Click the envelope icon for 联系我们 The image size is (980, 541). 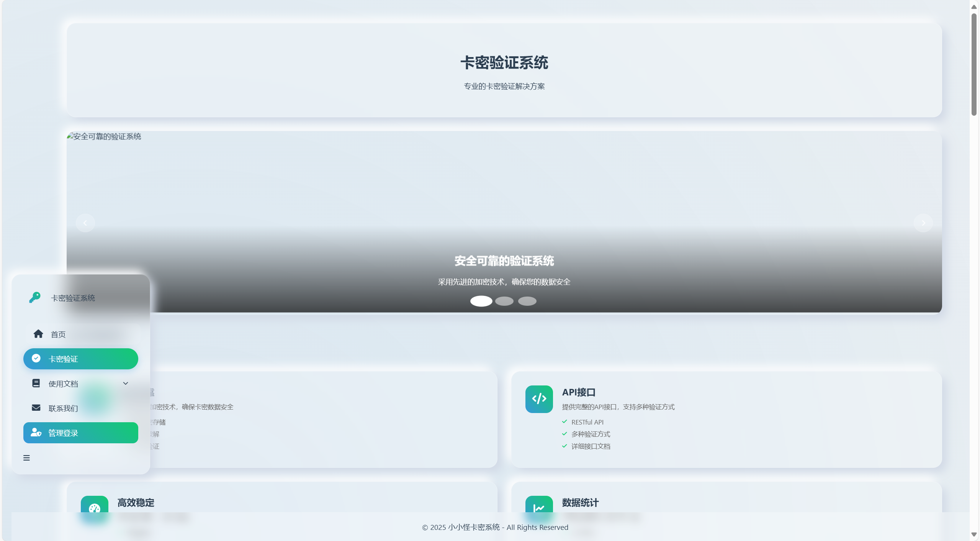point(36,408)
